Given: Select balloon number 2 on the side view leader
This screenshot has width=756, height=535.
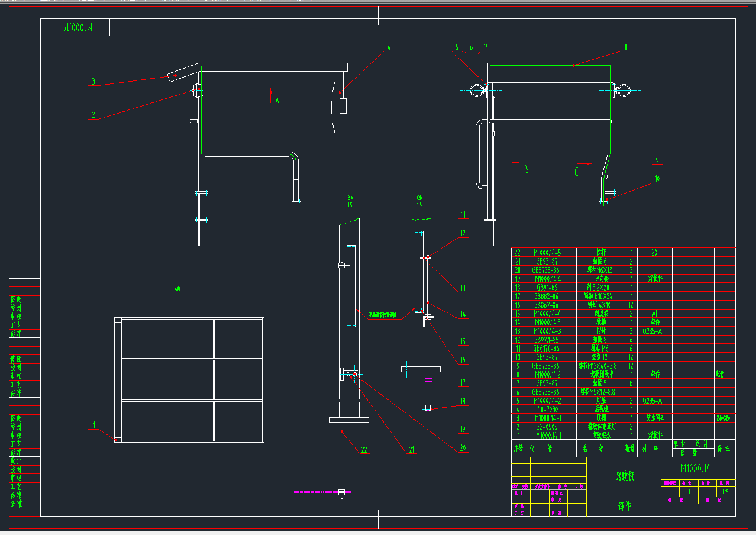Looking at the screenshot, I should [93, 115].
